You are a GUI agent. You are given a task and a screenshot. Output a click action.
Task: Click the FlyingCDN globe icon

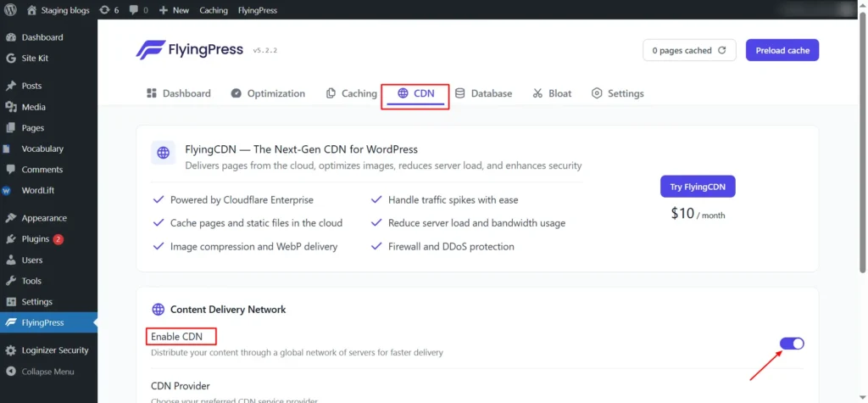[163, 153]
